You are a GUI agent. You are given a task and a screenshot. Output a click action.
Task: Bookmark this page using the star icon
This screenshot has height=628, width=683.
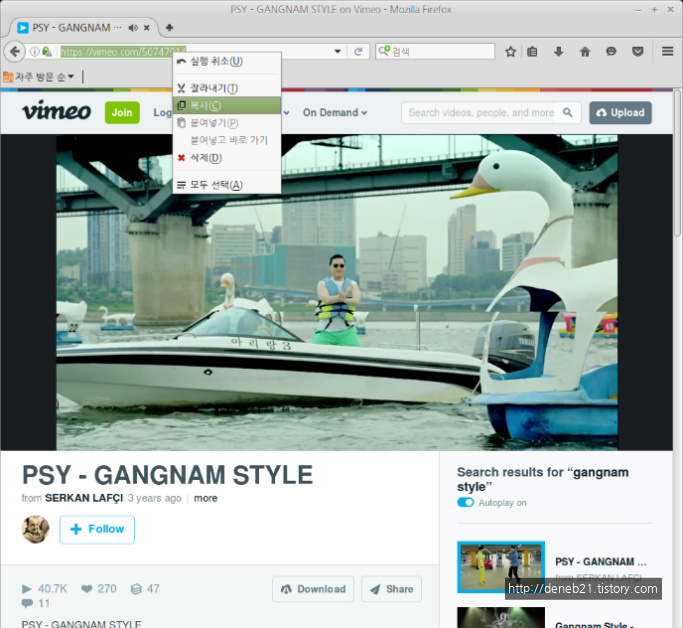click(x=510, y=52)
